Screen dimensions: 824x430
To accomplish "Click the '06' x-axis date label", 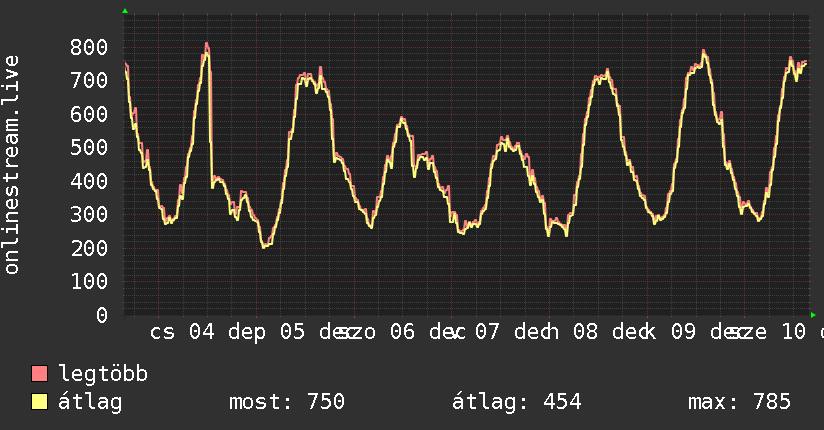I will [x=403, y=332].
